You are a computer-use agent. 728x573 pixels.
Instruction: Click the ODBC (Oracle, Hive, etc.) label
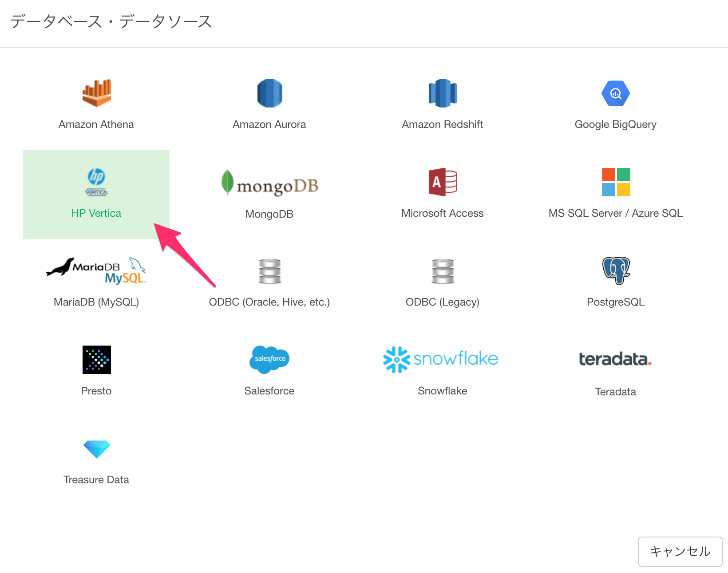[x=269, y=302]
